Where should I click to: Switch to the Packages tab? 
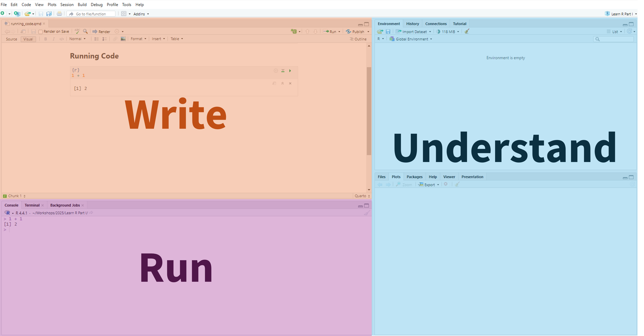414,177
